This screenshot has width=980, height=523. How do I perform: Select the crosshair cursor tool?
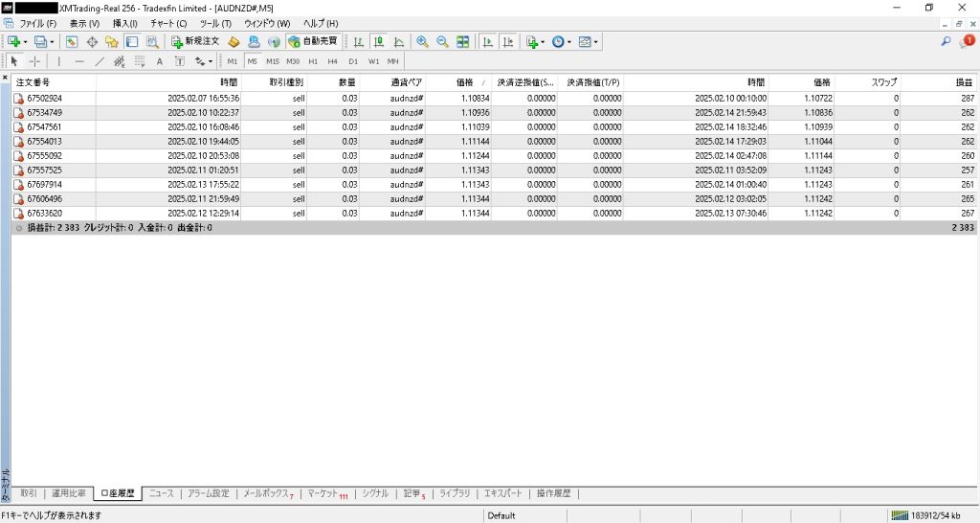[34, 61]
